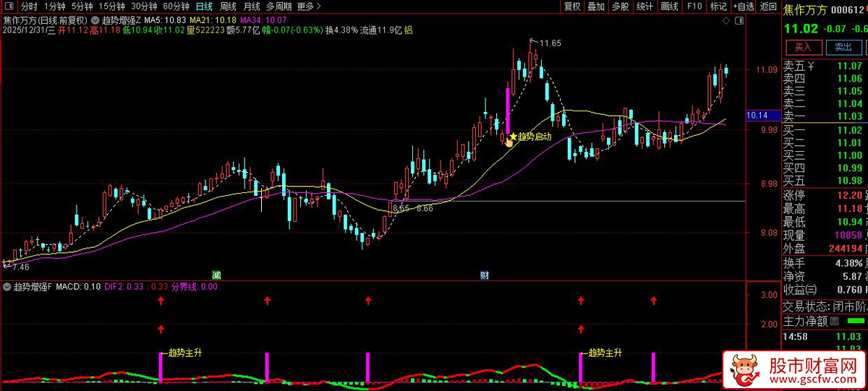868x391 pixels.
Task: Expand the 更多 periods menu
Action: (309, 7)
